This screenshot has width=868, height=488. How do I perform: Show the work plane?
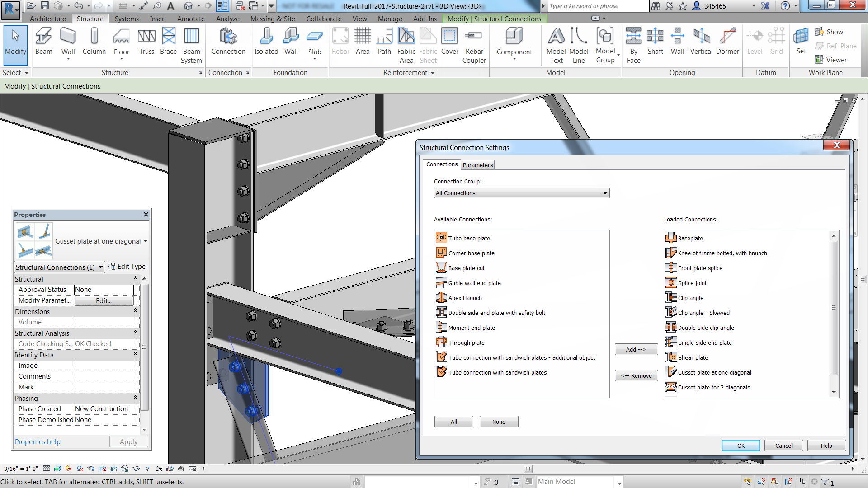[x=829, y=32]
